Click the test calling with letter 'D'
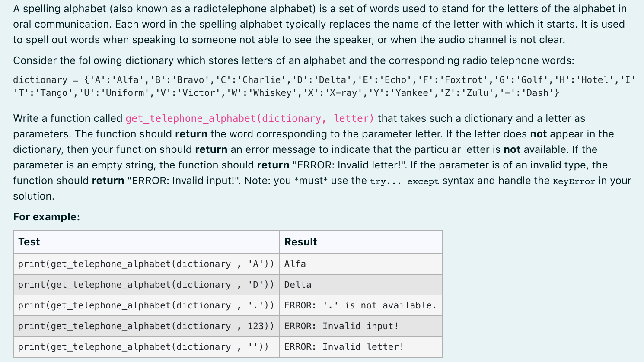Viewport: 644px width, 362px height. click(146, 284)
